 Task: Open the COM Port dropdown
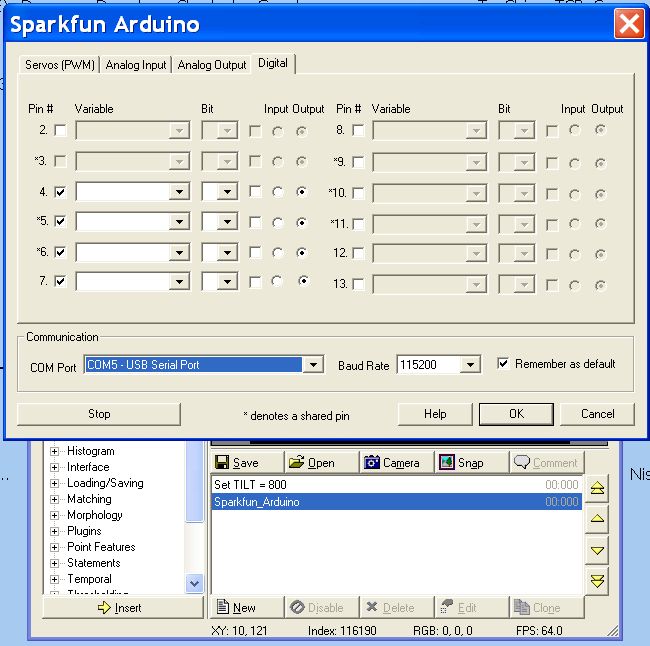pos(313,366)
